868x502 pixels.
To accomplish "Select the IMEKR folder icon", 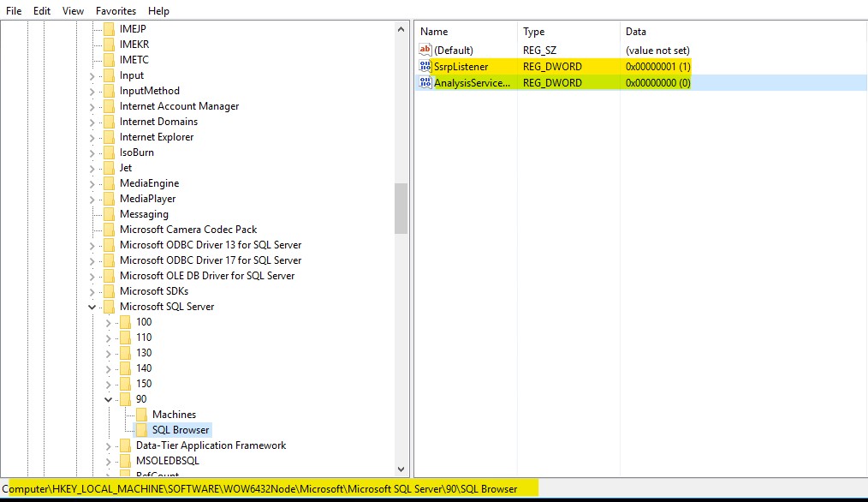I will (x=109, y=45).
